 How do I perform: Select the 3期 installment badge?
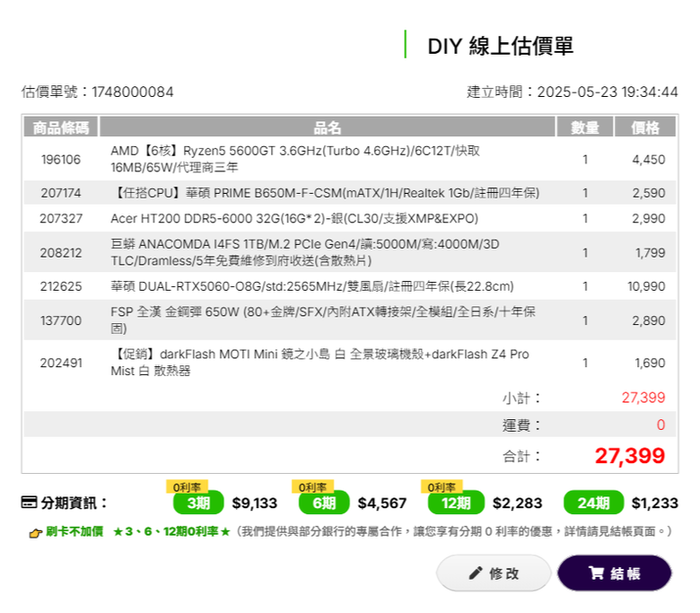click(198, 503)
